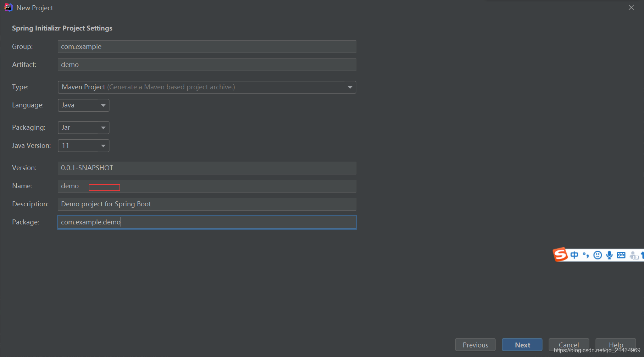Open the emoji panel in Sogou bar

tap(598, 255)
